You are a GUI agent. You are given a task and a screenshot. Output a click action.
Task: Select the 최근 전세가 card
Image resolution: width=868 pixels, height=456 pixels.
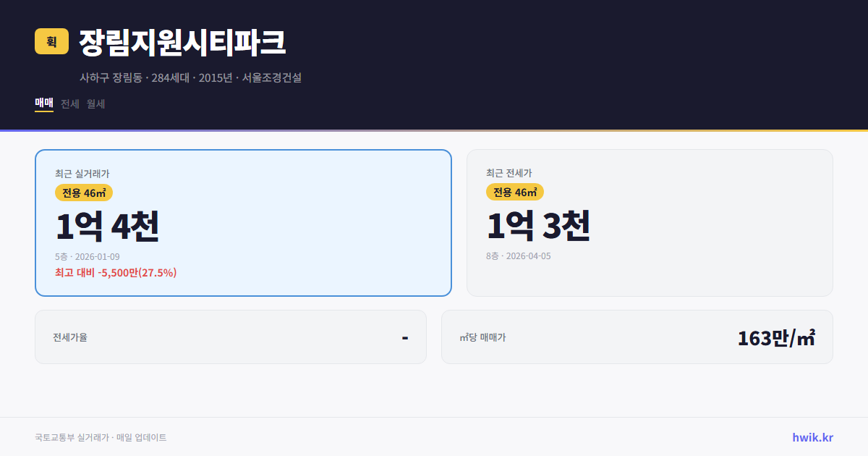[x=650, y=222]
